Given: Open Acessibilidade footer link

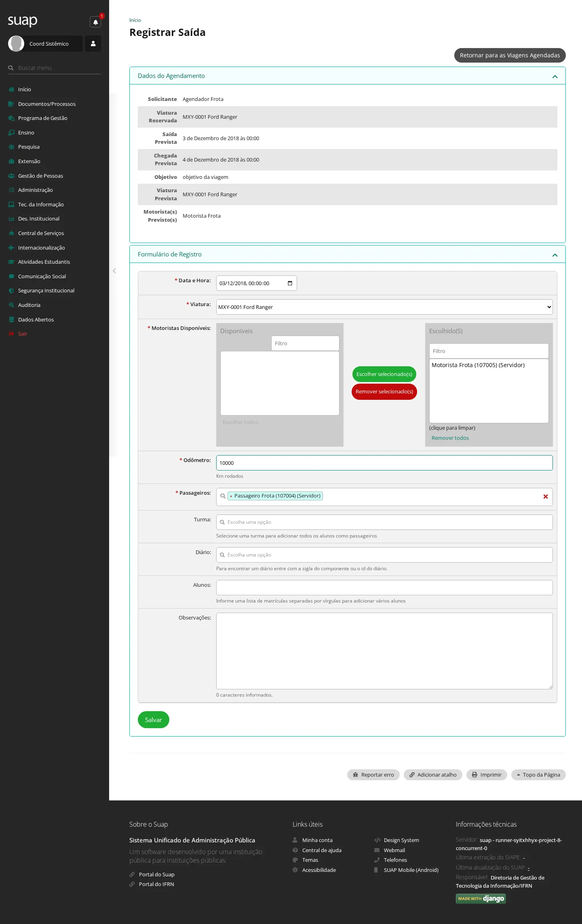Looking at the screenshot, I should 319,870.
